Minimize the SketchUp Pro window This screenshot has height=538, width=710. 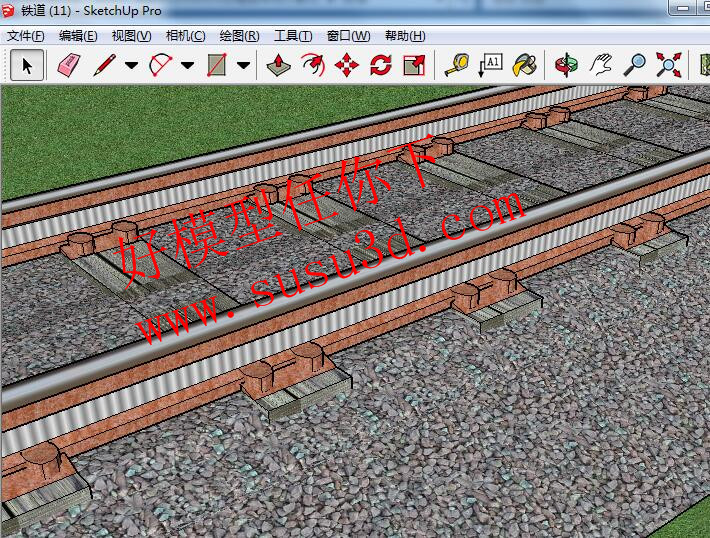pos(684,8)
